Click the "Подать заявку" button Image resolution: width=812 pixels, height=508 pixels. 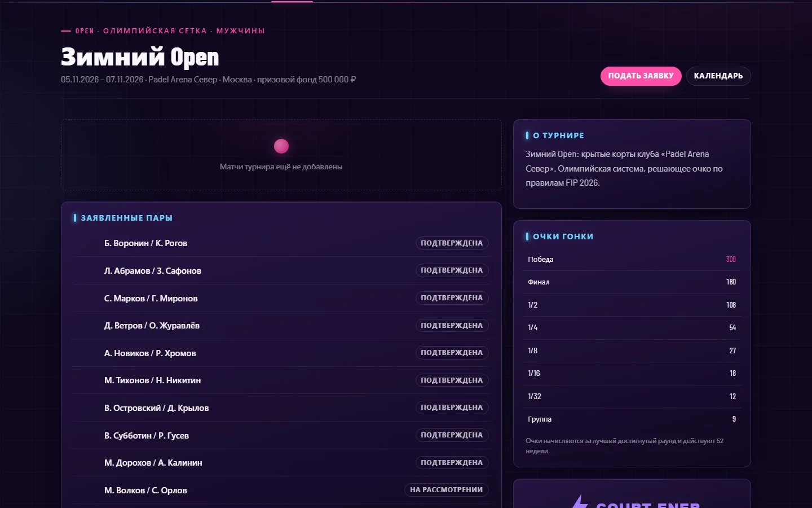[x=641, y=76]
